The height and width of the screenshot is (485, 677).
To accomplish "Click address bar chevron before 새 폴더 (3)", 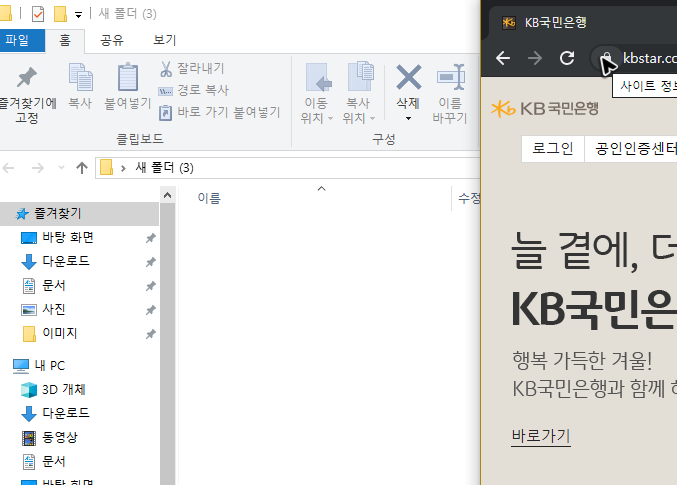I will point(123,168).
